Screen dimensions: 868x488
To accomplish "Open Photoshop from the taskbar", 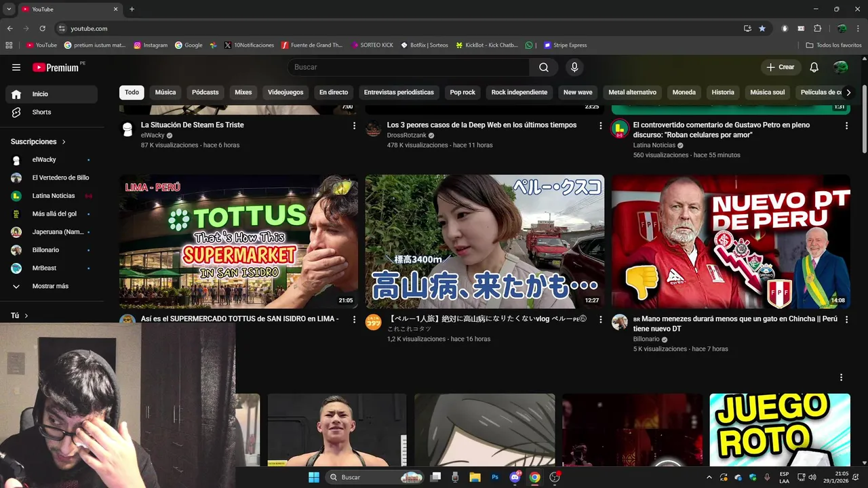I will 495,477.
